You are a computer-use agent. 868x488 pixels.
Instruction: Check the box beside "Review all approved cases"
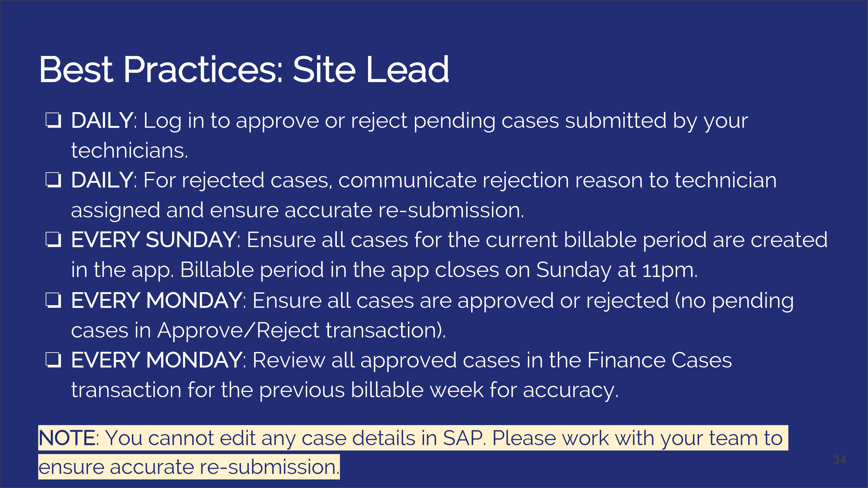(53, 360)
